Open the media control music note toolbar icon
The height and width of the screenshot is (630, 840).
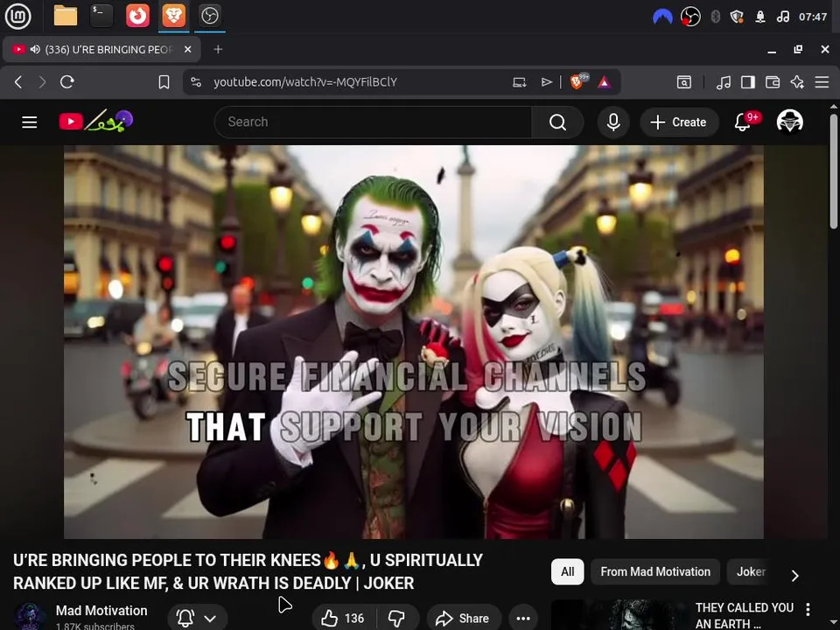click(724, 82)
